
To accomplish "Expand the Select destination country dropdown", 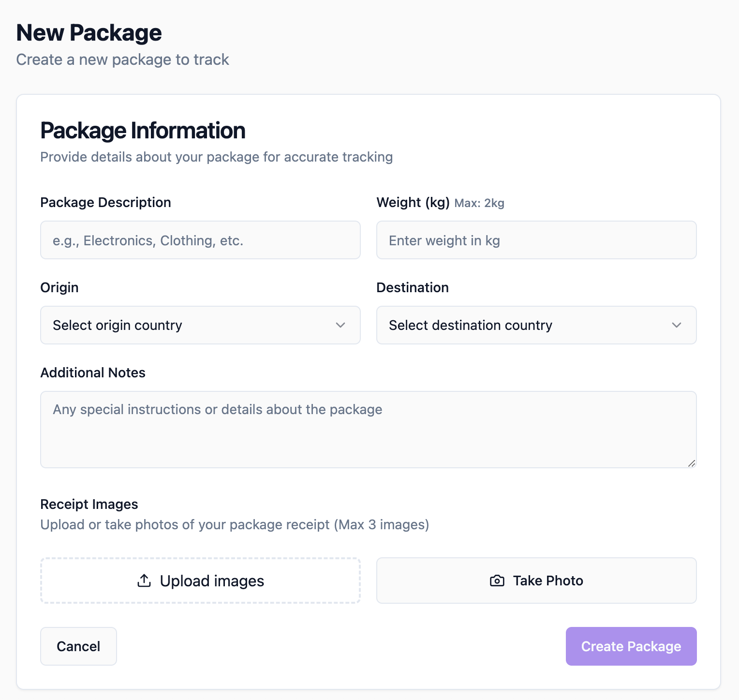I will [536, 325].
